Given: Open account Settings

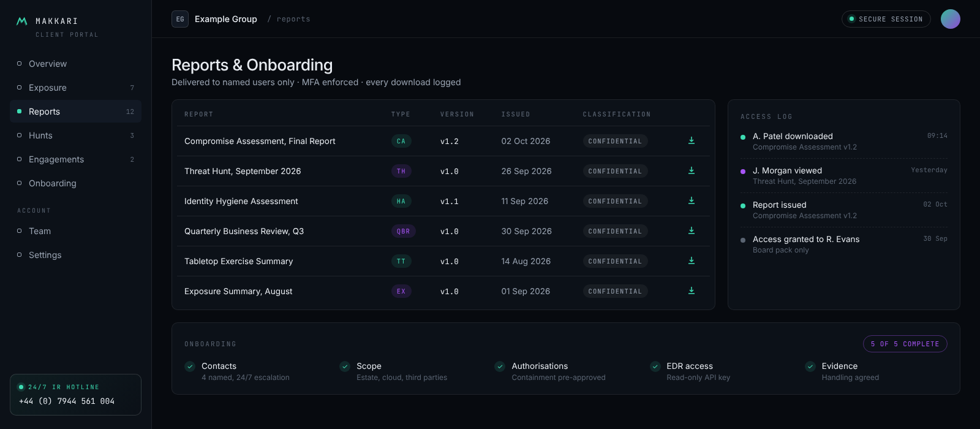Looking at the screenshot, I should click(76, 255).
